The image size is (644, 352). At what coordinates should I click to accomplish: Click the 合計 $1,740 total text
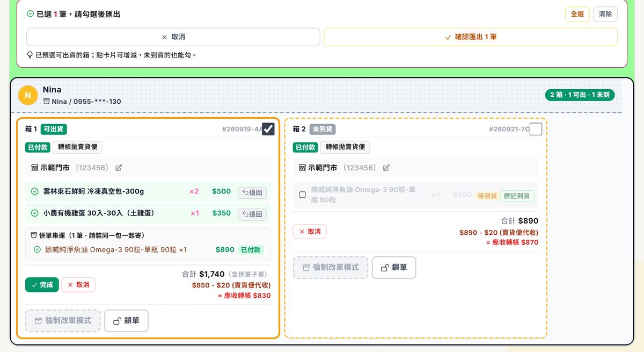[203, 274]
